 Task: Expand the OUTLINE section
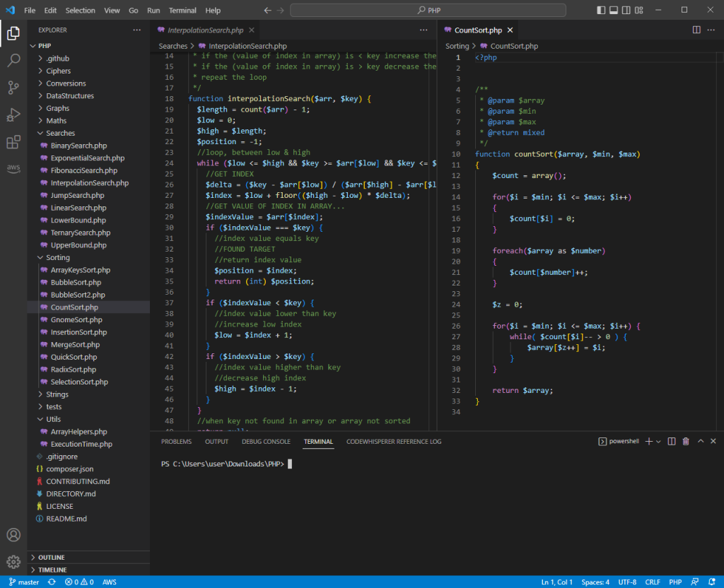(x=51, y=557)
